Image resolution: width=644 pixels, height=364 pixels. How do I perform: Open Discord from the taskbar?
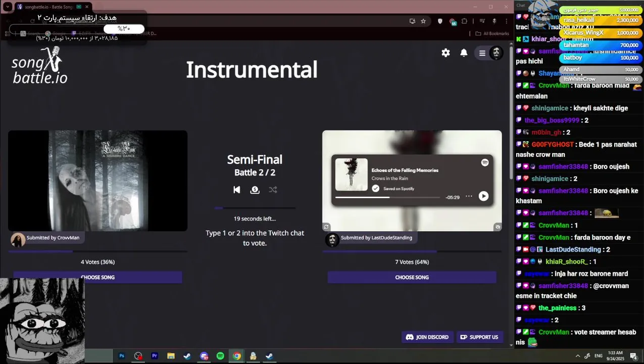tap(204, 356)
